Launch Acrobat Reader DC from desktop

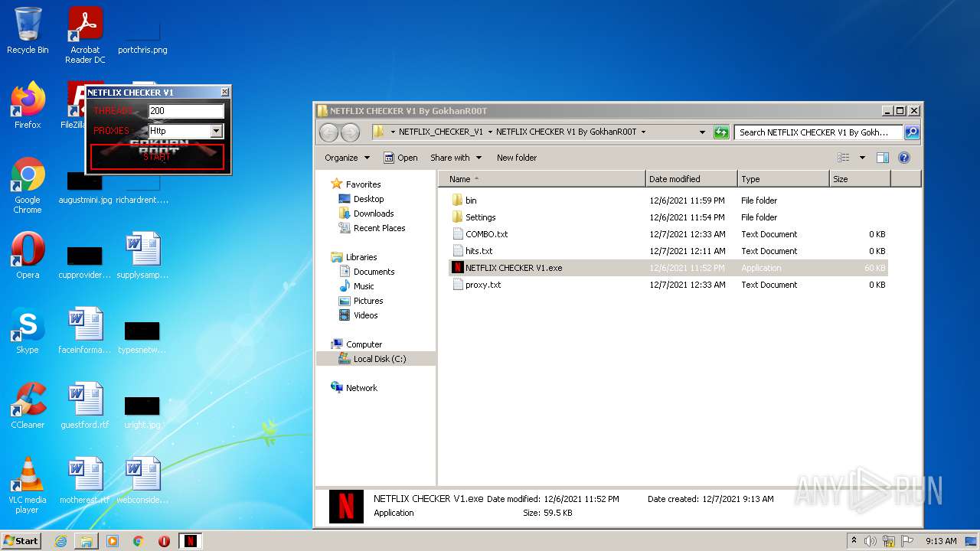click(x=85, y=35)
